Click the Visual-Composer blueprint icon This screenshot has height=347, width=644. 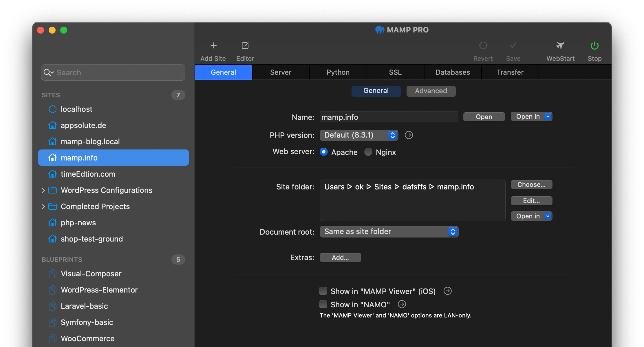tap(52, 274)
